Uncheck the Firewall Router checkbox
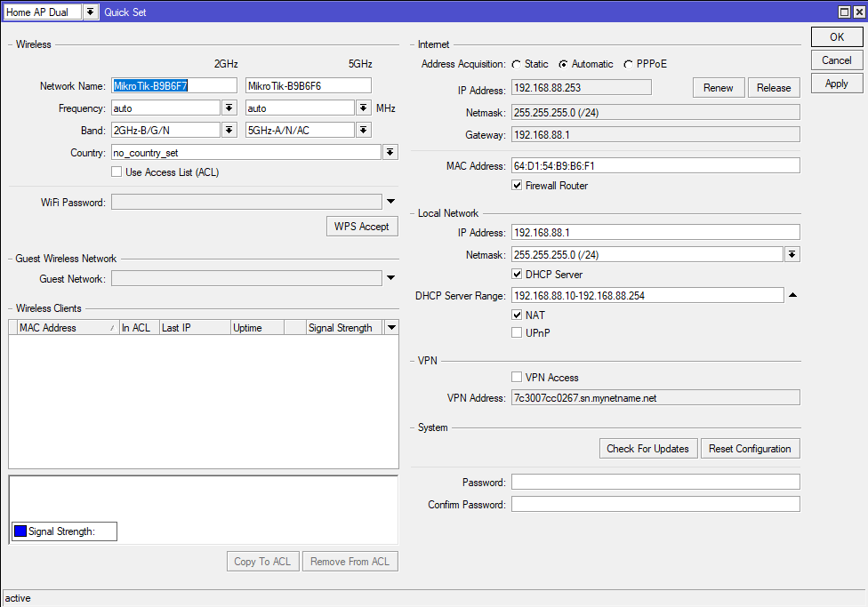The width and height of the screenshot is (868, 607). click(518, 186)
